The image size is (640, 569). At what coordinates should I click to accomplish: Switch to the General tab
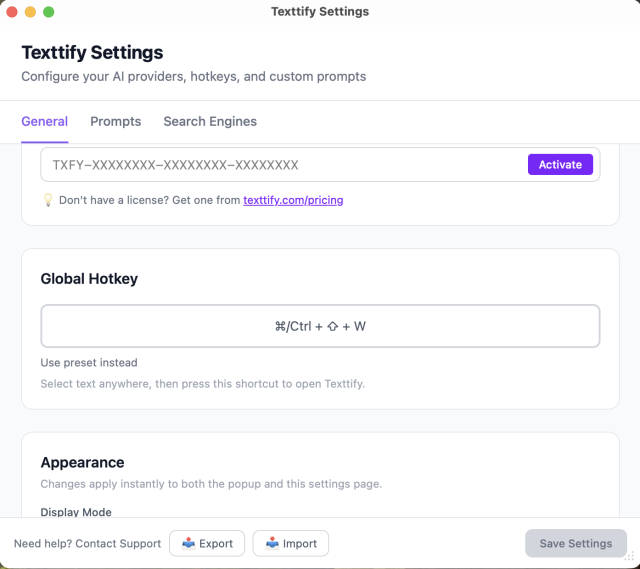(44, 121)
